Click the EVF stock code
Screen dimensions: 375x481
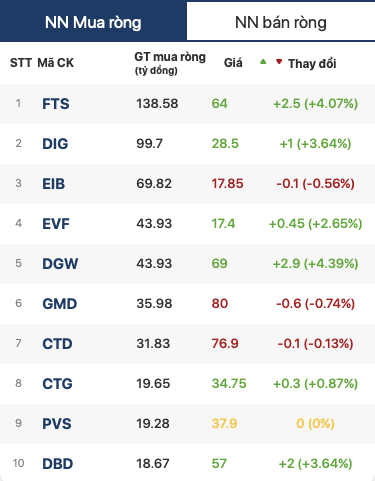56,224
